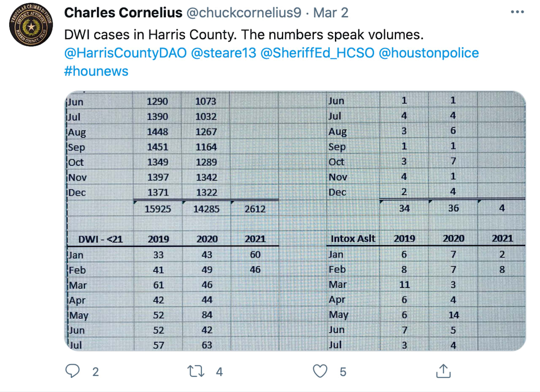Click the share upload icon
Viewport: 540px width, 392px height.
coord(443,371)
